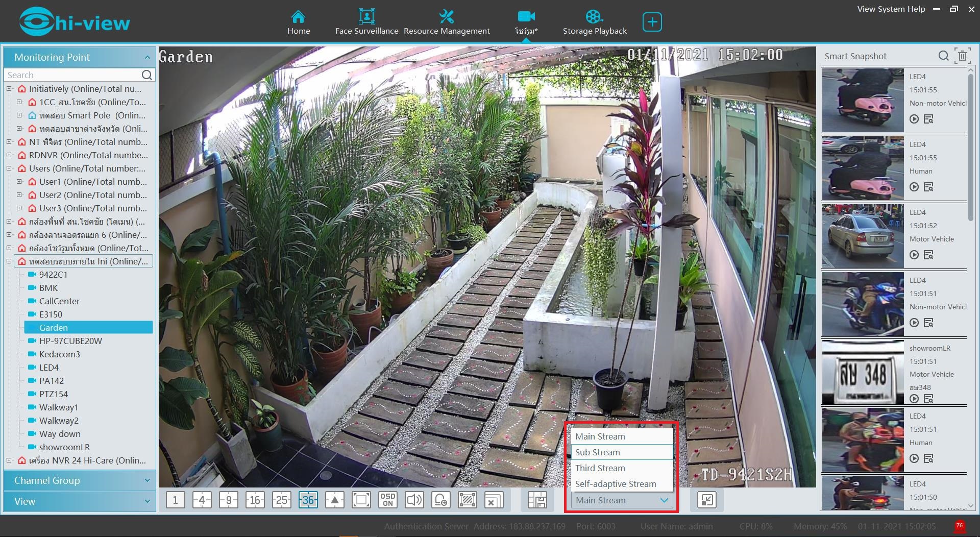980x537 pixels.
Task: Open the Main Stream dropdown box
Action: [x=621, y=500]
